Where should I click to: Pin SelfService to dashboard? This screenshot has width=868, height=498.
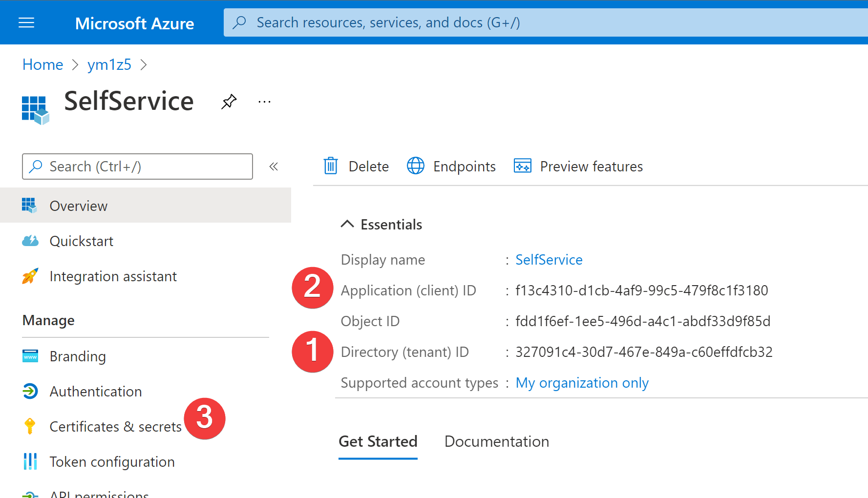coord(229,102)
